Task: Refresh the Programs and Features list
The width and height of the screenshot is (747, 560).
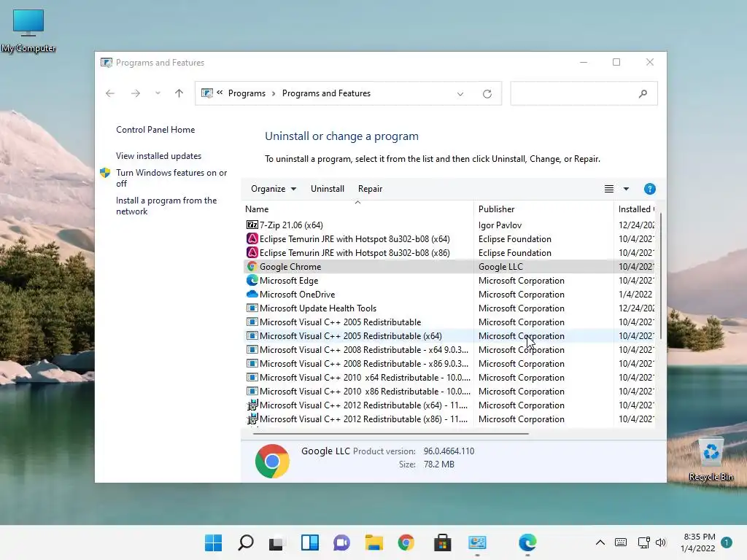Action: pos(487,94)
